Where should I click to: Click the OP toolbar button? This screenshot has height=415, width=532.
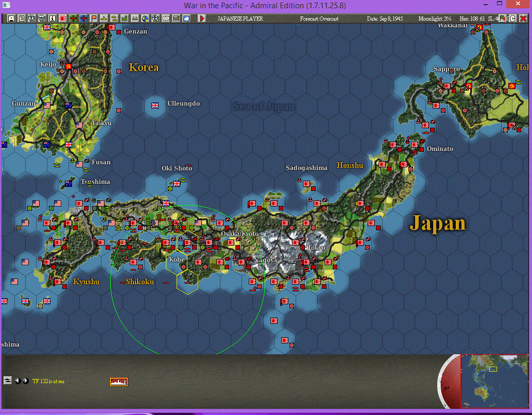pos(165,19)
